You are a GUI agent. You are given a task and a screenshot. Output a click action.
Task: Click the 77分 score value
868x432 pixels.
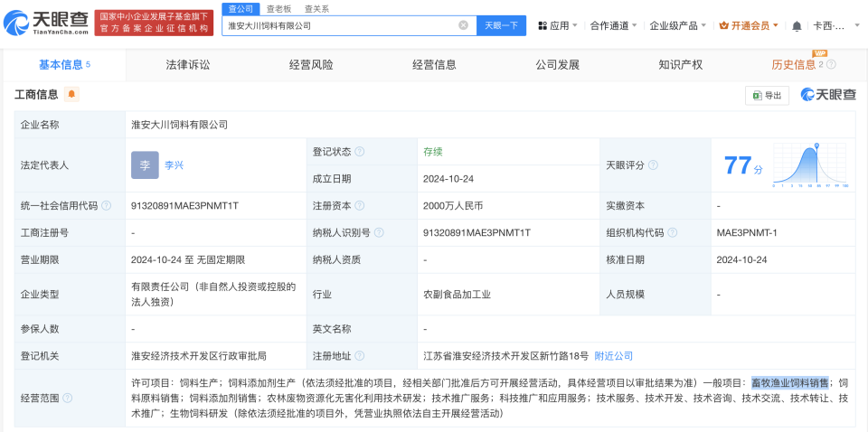[x=743, y=165]
